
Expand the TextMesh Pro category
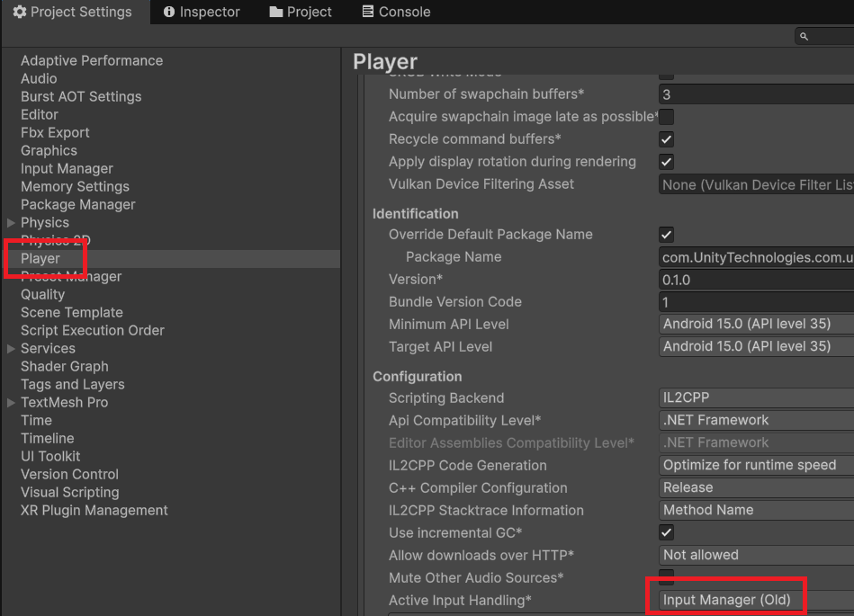point(11,402)
